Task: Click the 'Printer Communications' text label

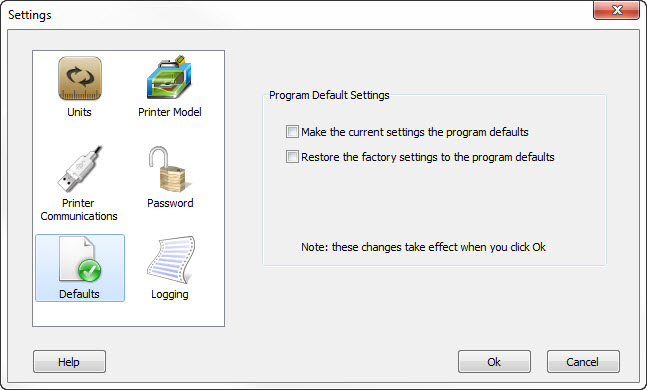Action: (79, 210)
